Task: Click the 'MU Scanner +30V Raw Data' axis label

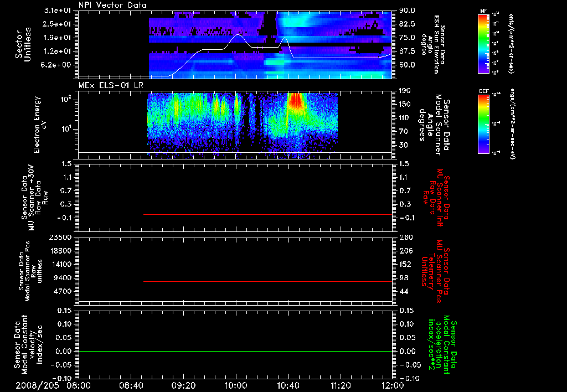Action: click(35, 198)
